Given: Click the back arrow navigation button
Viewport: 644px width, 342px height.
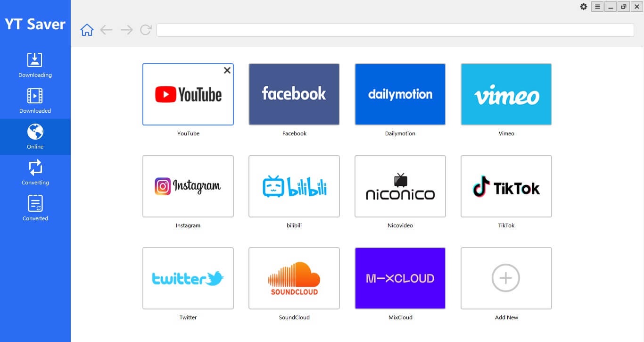Looking at the screenshot, I should click(107, 30).
